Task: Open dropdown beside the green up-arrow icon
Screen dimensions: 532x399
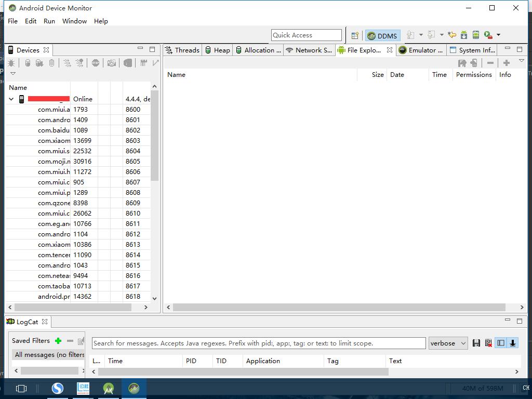Action: (x=442, y=35)
